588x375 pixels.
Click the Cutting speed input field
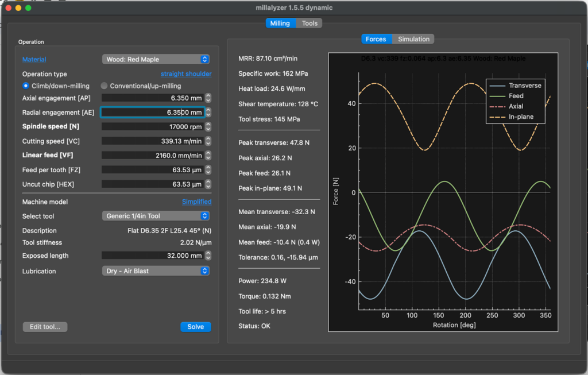click(153, 141)
